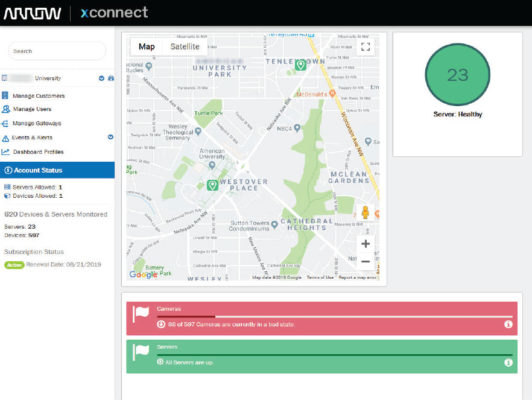Click the Servers: 23 count
Image resolution: width=532 pixels, height=400 pixels.
coord(20,226)
